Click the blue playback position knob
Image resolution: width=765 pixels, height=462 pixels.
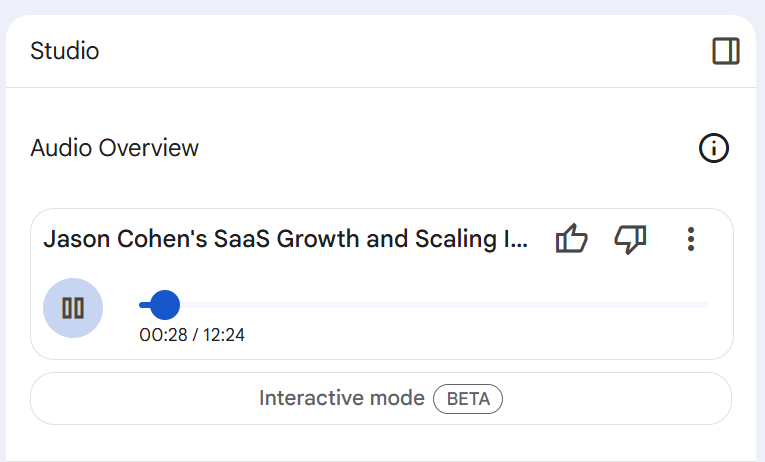click(164, 305)
